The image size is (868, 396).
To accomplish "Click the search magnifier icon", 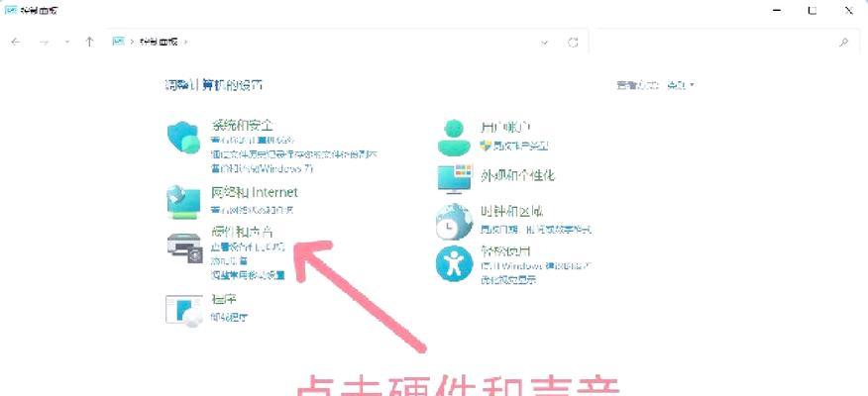I will pos(843,42).
